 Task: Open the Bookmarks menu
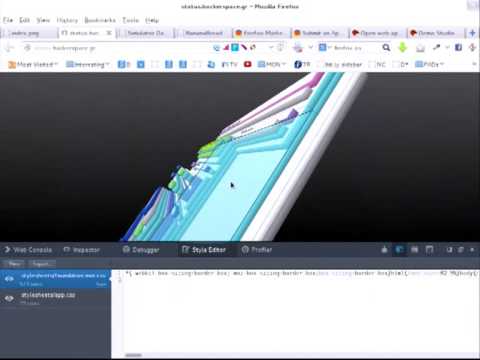[x=100, y=20]
